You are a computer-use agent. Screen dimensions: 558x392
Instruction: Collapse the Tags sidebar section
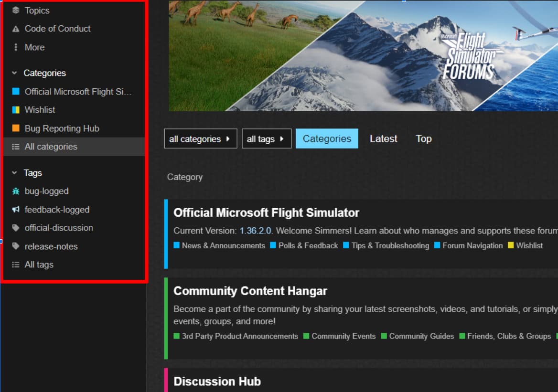(14, 173)
